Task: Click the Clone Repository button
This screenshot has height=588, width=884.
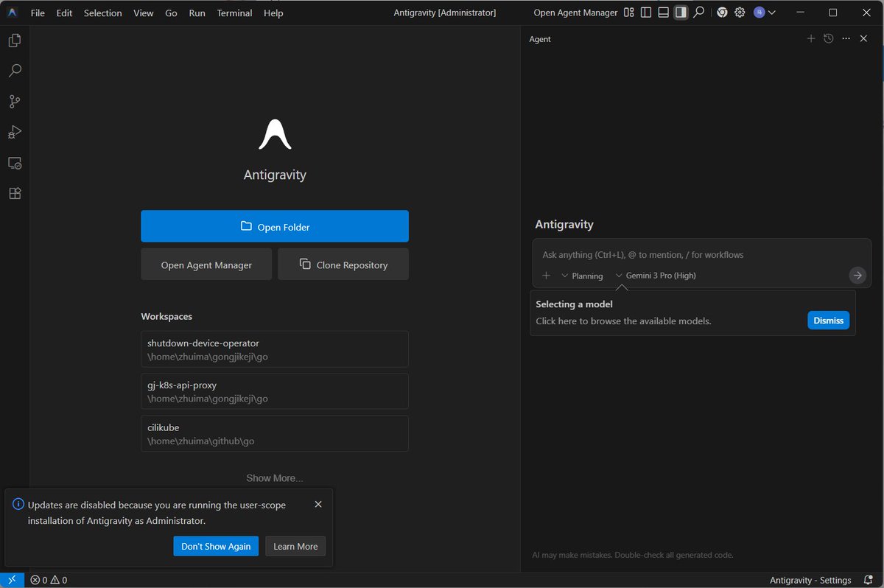Action: point(343,265)
